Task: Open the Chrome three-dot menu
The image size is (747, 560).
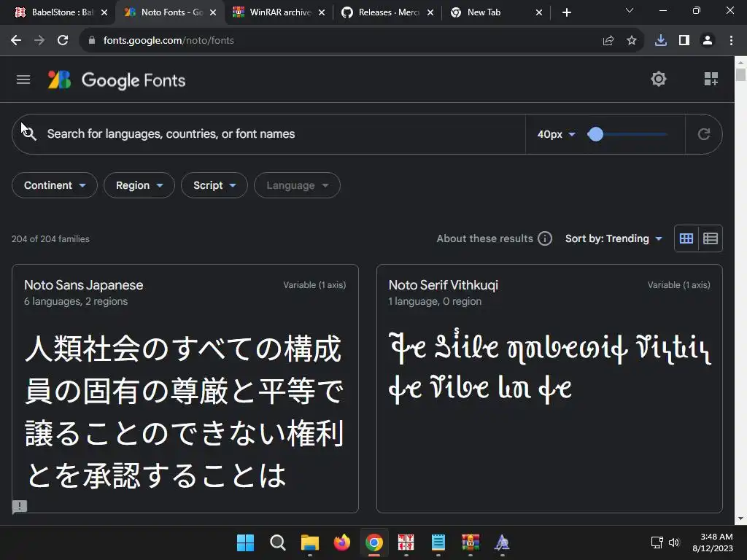Action: [731, 41]
